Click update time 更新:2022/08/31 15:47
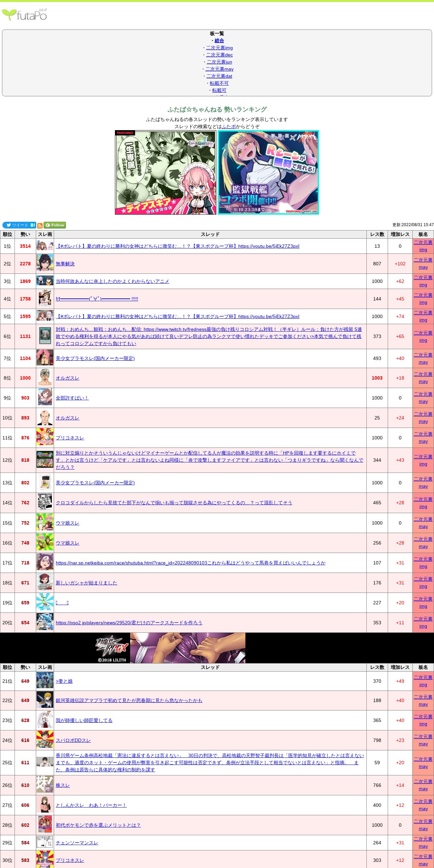This screenshot has height=868, width=434. pyautogui.click(x=413, y=225)
